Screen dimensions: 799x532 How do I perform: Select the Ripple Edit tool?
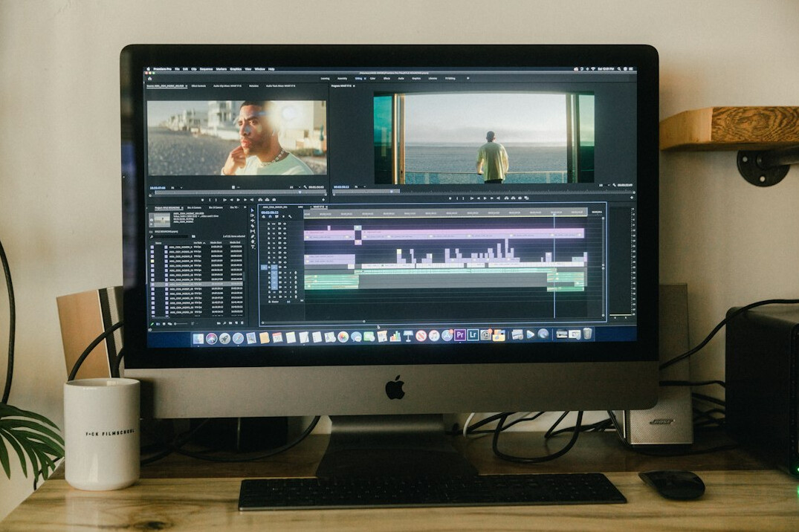pyautogui.click(x=253, y=221)
